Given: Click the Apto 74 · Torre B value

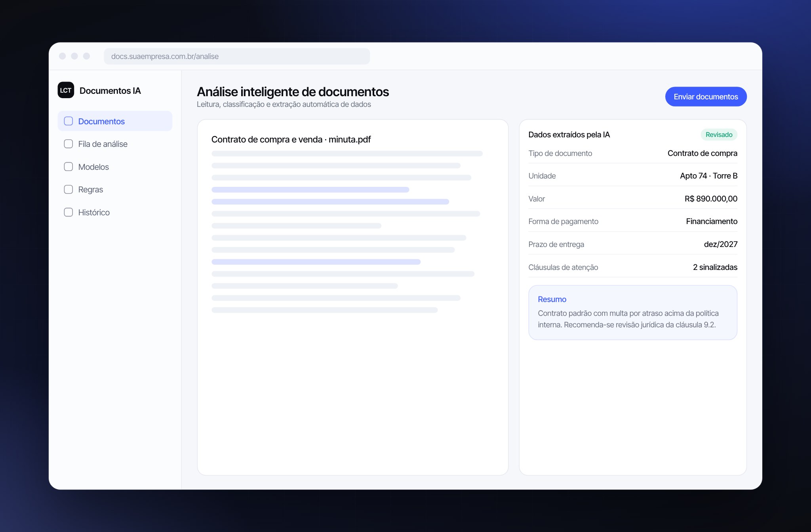Looking at the screenshot, I should click(x=708, y=176).
